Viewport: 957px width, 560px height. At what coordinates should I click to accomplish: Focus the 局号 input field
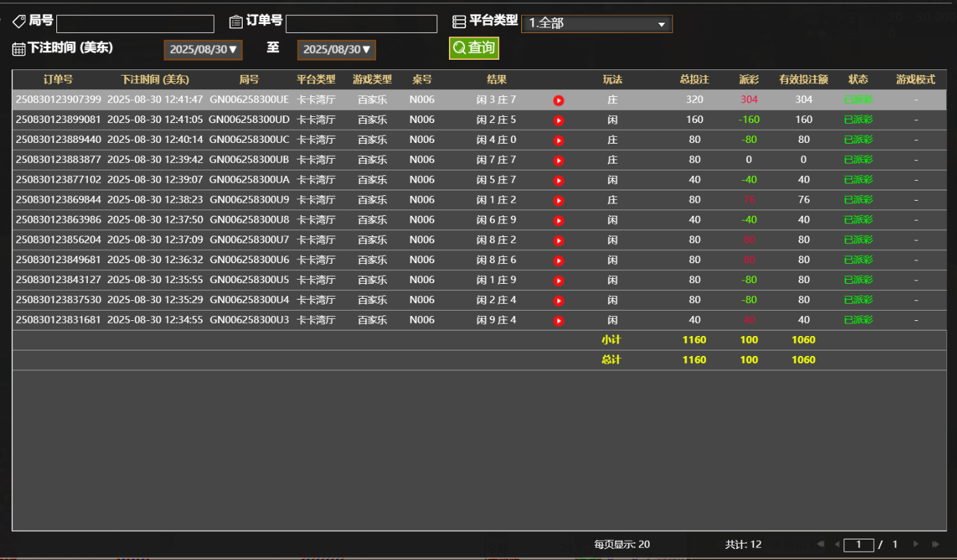[x=135, y=24]
